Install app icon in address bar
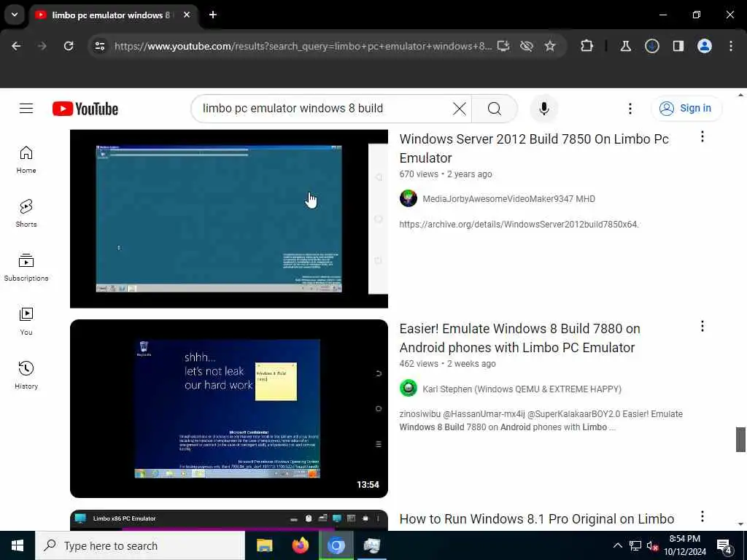Viewport: 747px width, 560px height. (503, 46)
